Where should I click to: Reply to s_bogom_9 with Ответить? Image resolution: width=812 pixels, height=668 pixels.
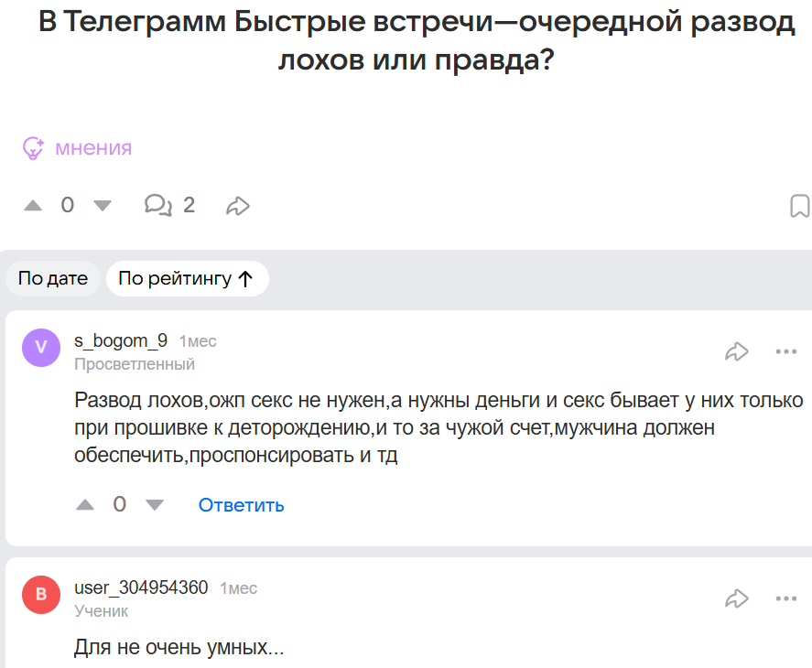(x=242, y=505)
